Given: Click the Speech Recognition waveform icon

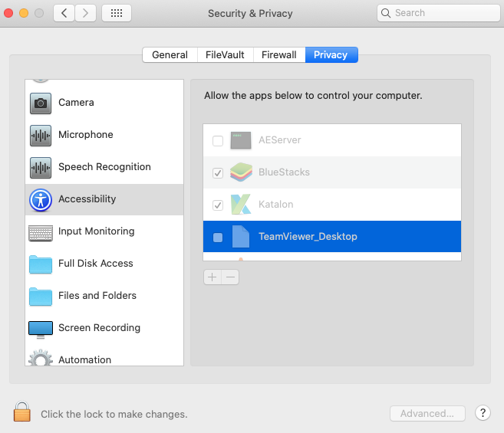Looking at the screenshot, I should coord(41,168).
